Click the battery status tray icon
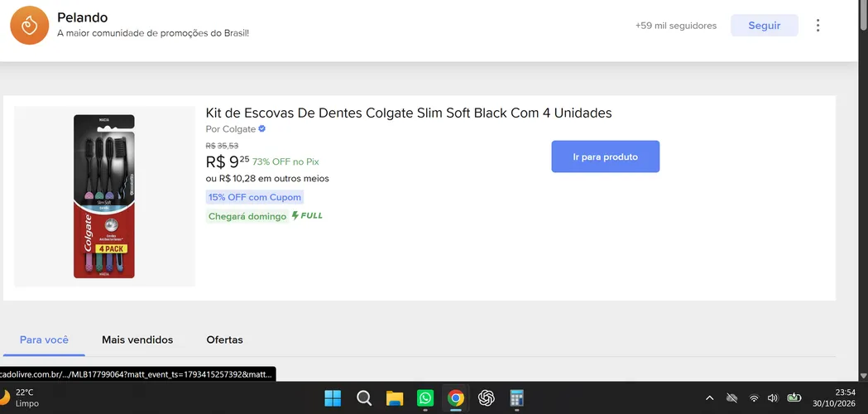Viewport: 868px width, 414px height. (794, 397)
